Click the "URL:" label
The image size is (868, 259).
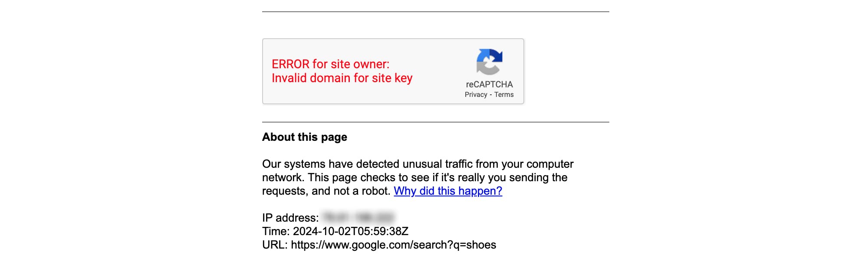pyautogui.click(x=275, y=245)
